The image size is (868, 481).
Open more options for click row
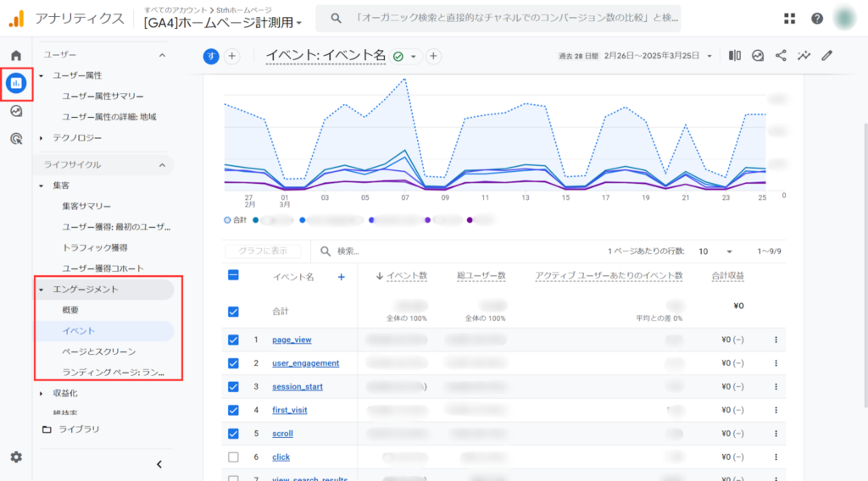pos(776,457)
